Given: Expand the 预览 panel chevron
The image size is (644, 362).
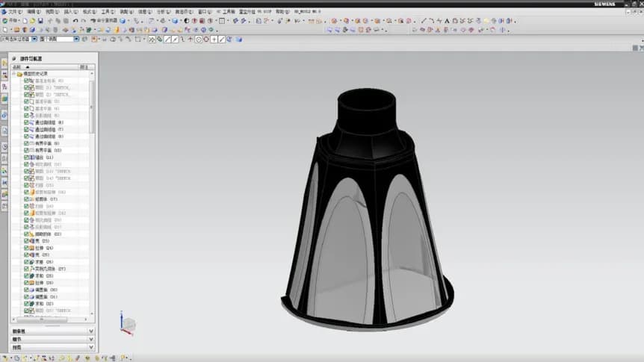Looking at the screenshot, I should point(91,348).
